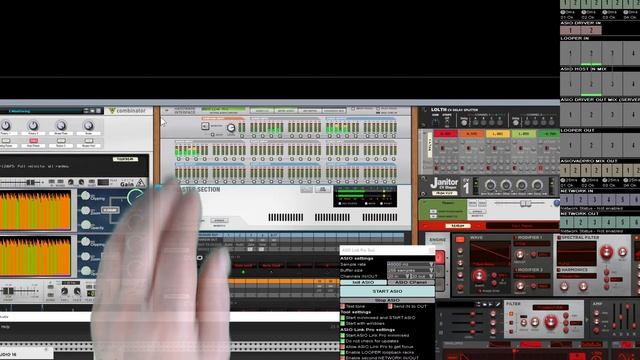
Task: Click the LOLTH CV Delay Splitter title
Action: 454,110
